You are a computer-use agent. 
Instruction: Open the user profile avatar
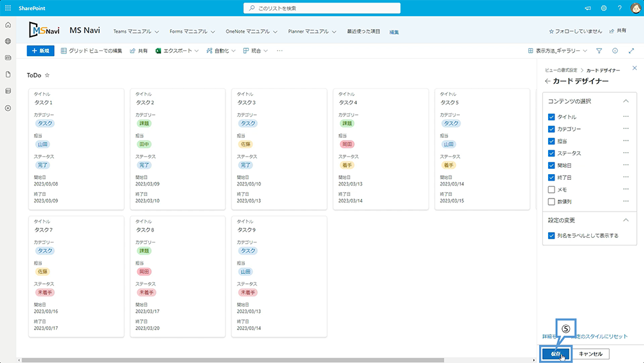[636, 8]
